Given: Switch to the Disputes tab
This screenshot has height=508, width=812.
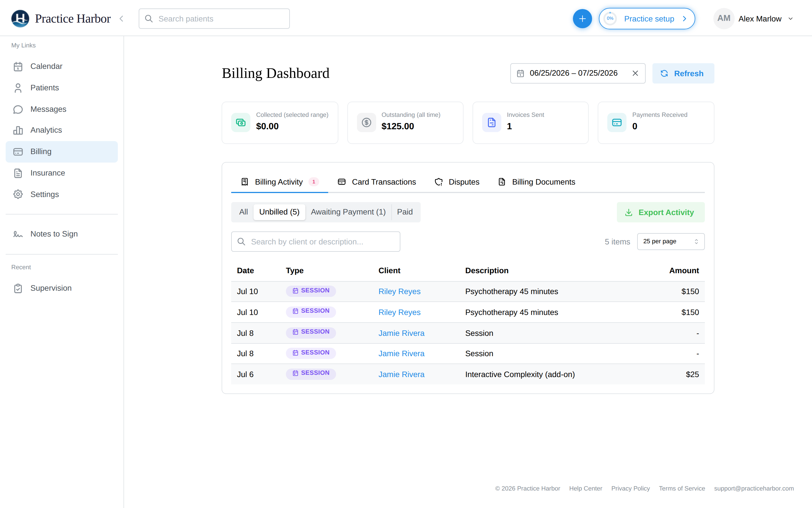Looking at the screenshot, I should tap(457, 182).
